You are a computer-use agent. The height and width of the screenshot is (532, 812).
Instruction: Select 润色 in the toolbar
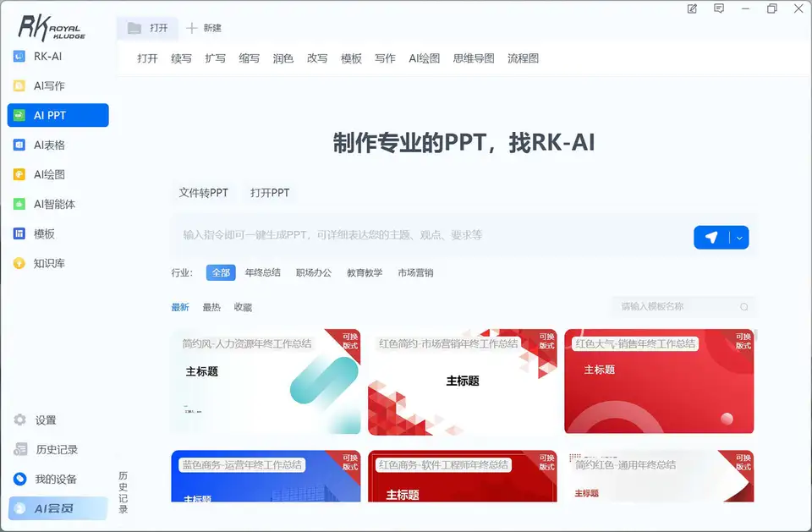coord(283,58)
